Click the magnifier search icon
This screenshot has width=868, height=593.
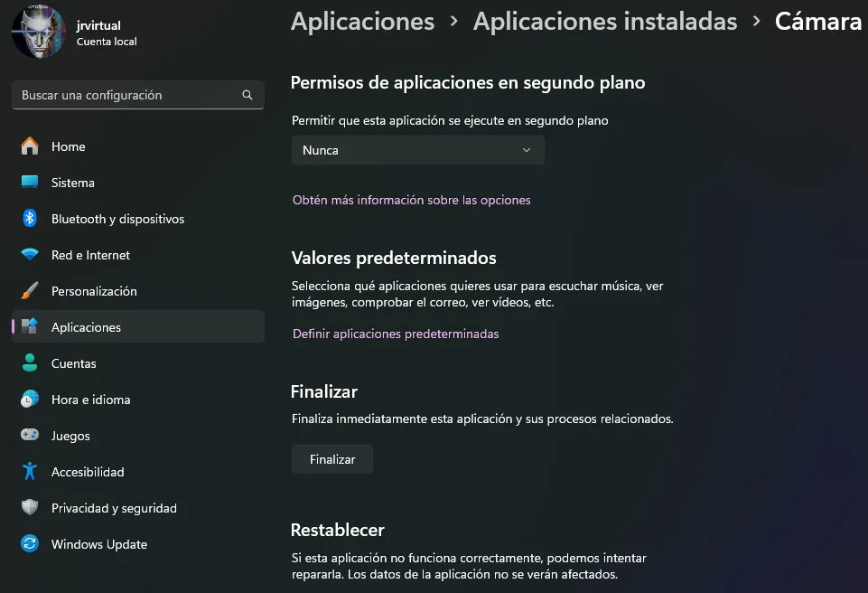coord(247,95)
